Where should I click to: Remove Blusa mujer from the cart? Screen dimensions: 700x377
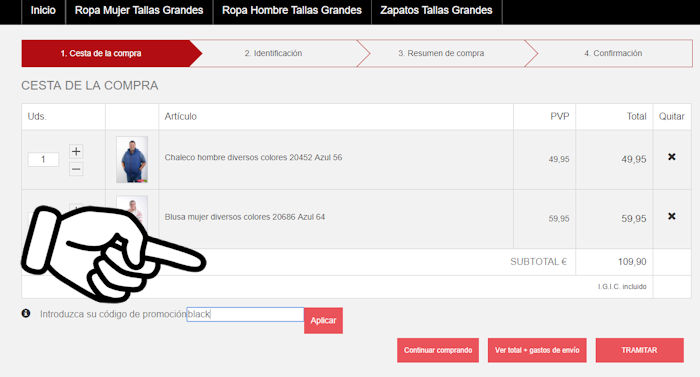(671, 216)
